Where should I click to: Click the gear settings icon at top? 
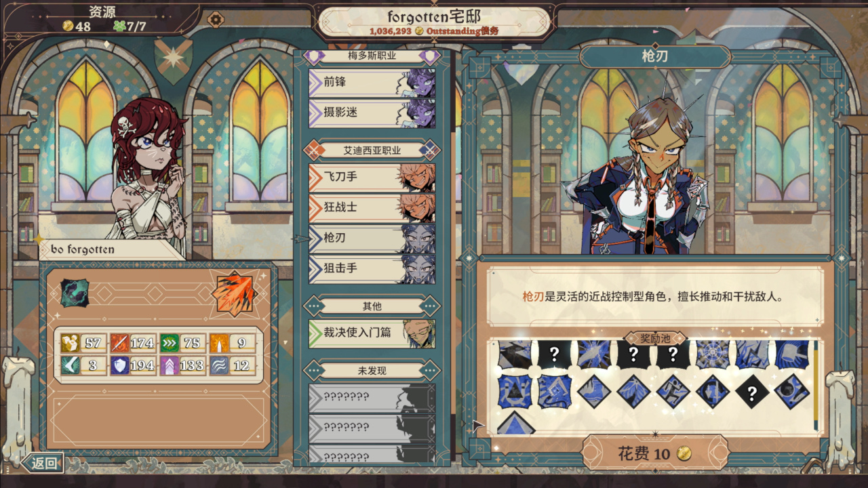pyautogui.click(x=216, y=20)
